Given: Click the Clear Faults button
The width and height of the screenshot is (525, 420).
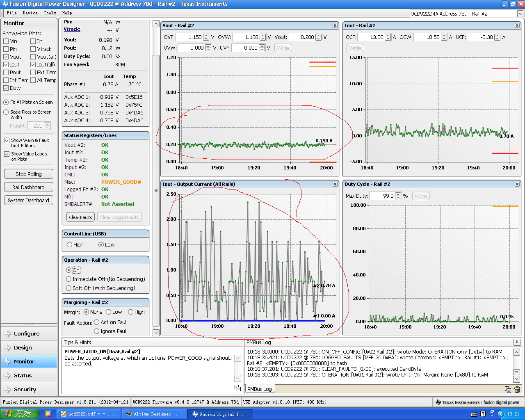Looking at the screenshot, I should (x=80, y=217).
